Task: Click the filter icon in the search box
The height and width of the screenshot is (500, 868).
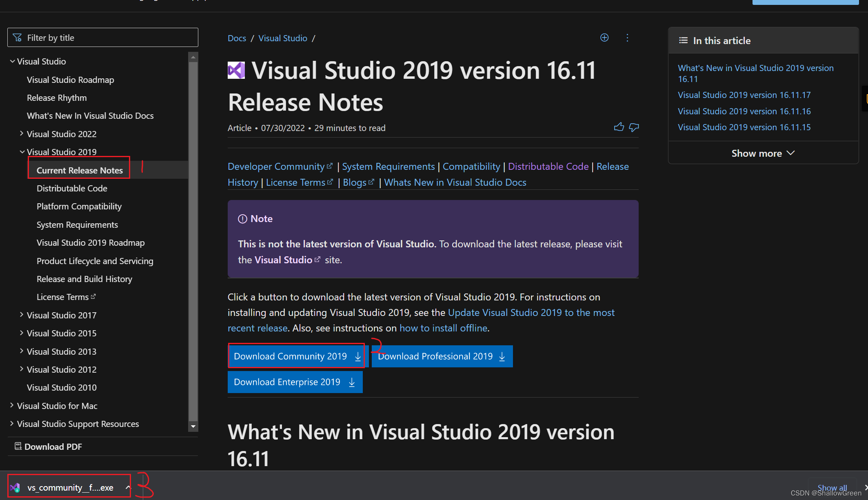Action: click(x=18, y=38)
